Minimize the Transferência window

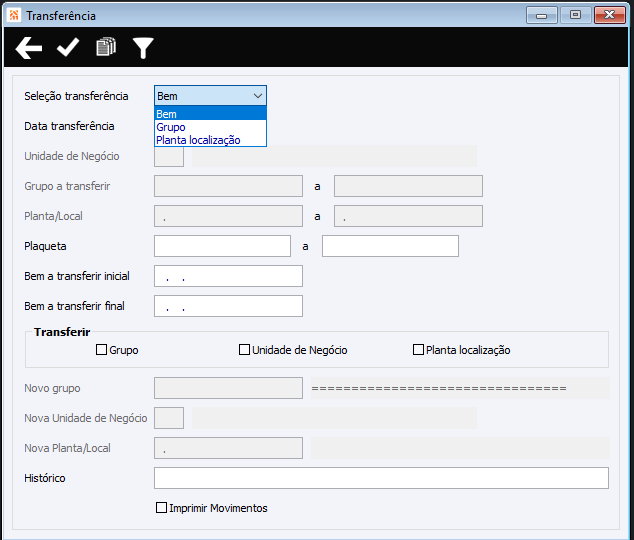click(542, 15)
